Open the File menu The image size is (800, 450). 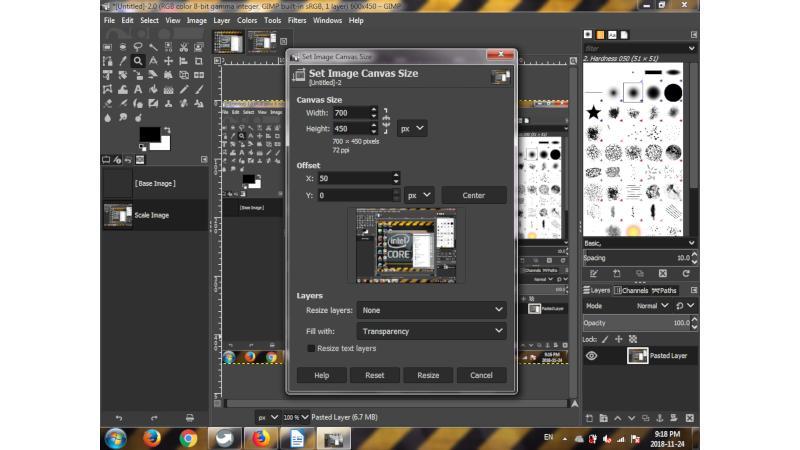click(109, 20)
